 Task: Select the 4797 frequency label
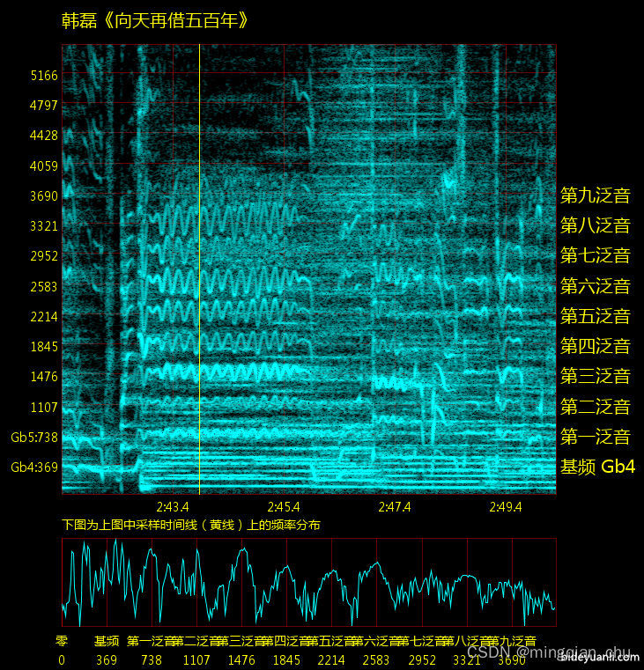[x=44, y=106]
